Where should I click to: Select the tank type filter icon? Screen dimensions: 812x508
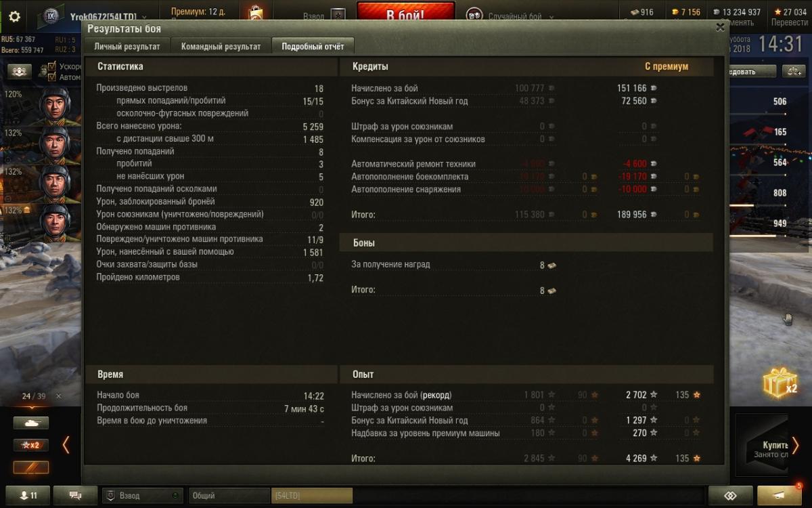pyautogui.click(x=30, y=423)
